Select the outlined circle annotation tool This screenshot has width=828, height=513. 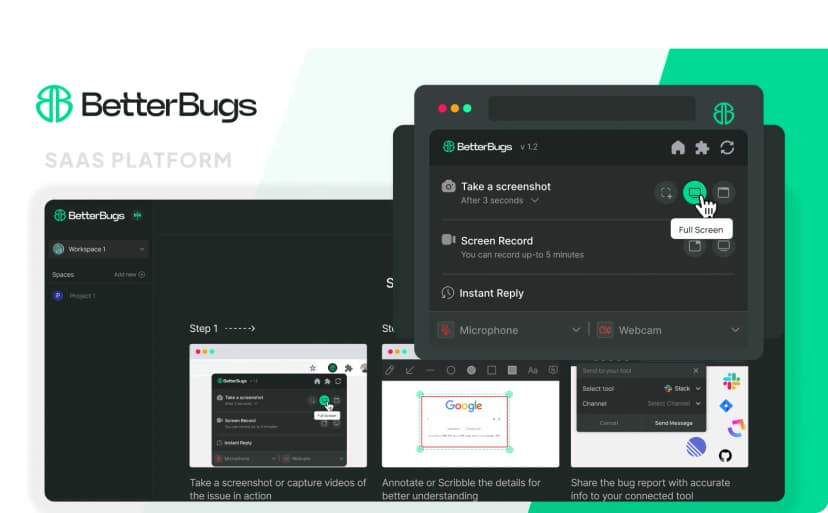point(450,370)
